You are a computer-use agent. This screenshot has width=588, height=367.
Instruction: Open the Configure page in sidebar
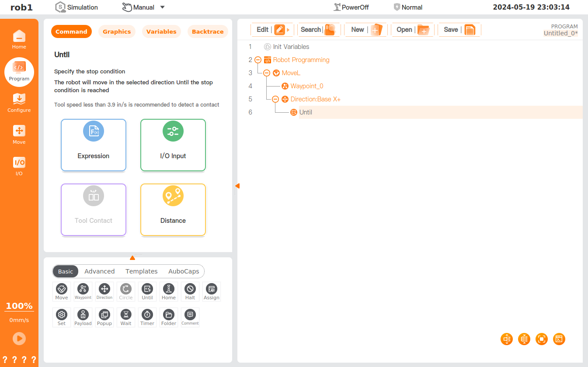(x=19, y=103)
